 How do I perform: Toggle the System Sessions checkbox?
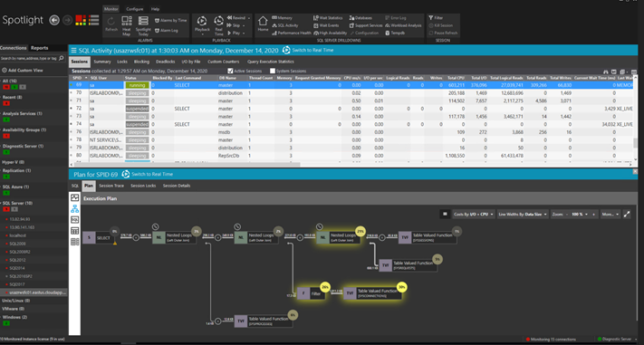[273, 71]
